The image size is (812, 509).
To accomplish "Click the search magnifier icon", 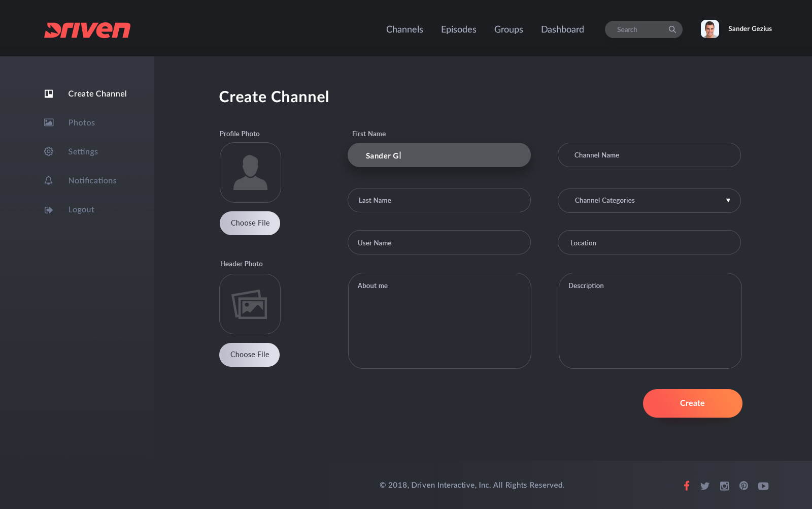I will click(x=672, y=29).
